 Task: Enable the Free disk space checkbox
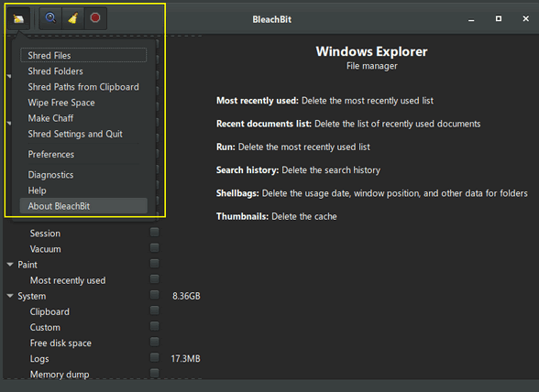[x=155, y=342]
